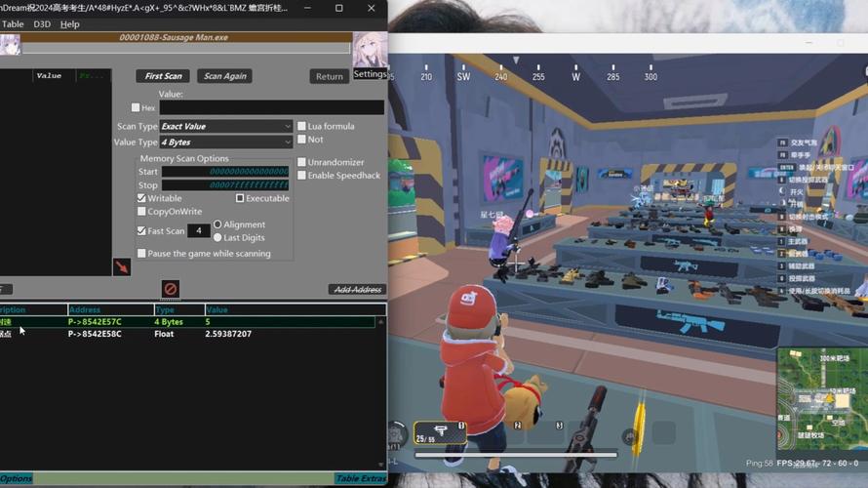Uncheck the Fast Scan option
This screenshot has width=868, height=488.
click(141, 231)
